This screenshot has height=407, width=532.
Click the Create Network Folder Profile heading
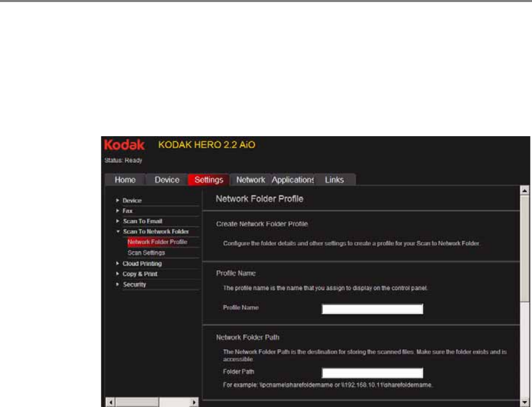[x=262, y=224]
